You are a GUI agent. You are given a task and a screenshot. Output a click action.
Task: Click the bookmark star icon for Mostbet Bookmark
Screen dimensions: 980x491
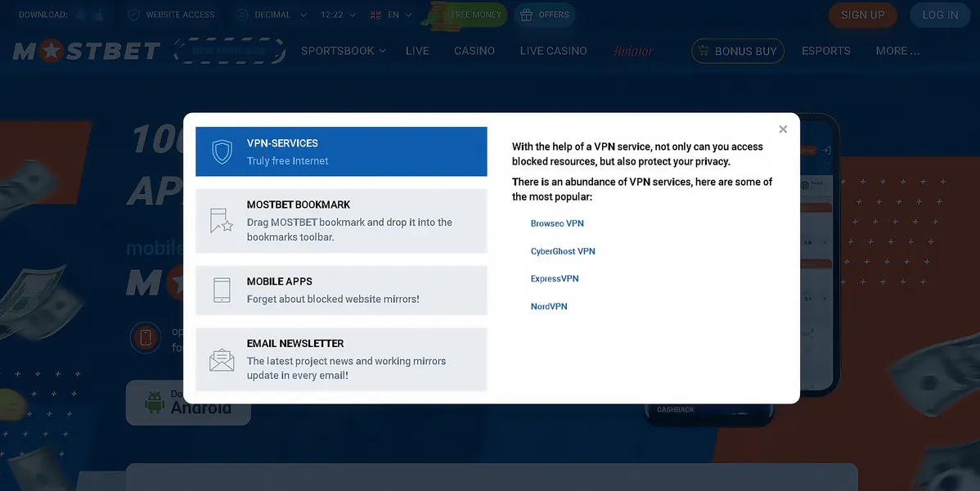221,221
